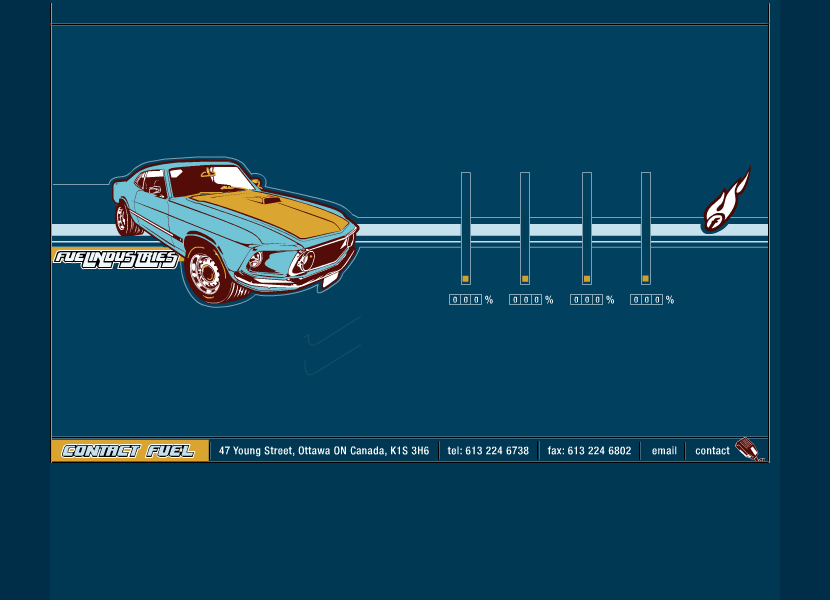Click the text 'fax: 613 224 6802'

coord(589,451)
